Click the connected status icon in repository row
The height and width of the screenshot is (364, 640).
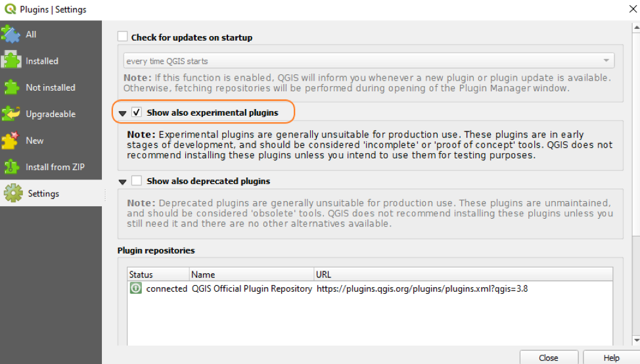(136, 288)
